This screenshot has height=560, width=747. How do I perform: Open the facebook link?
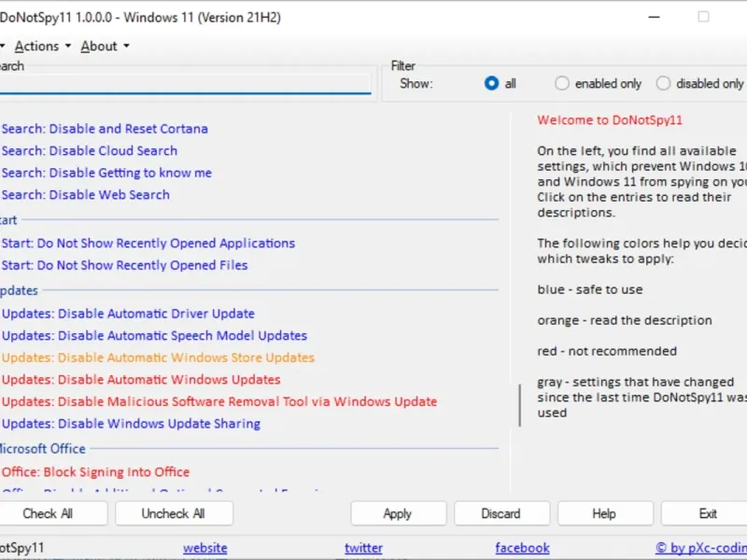522,548
